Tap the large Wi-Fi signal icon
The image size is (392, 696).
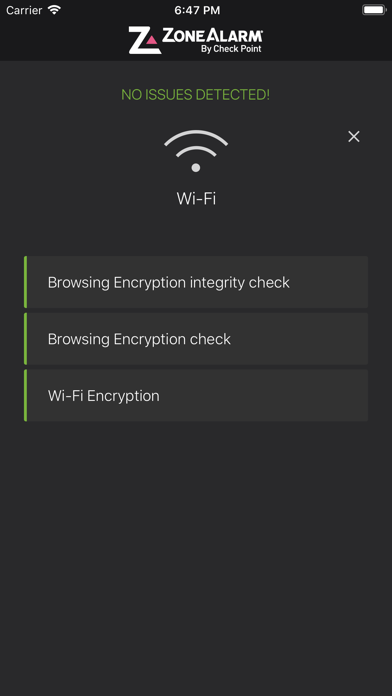196,150
